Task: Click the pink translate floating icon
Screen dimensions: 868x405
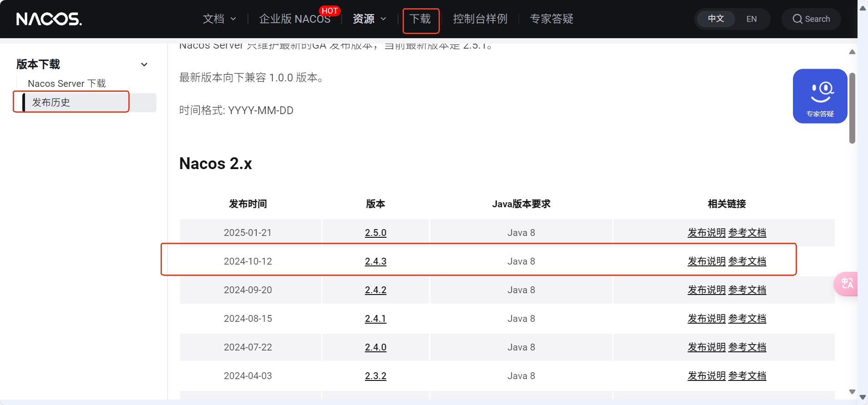Action: 846,284
